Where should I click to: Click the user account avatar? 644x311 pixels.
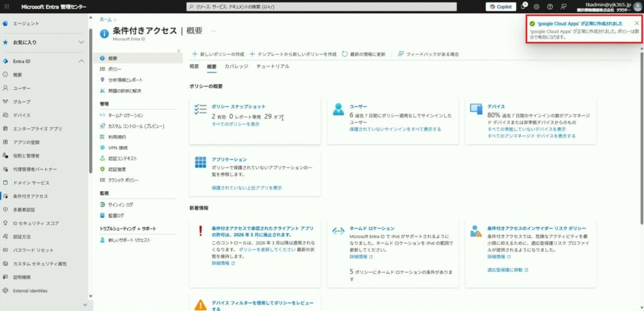(x=636, y=6)
